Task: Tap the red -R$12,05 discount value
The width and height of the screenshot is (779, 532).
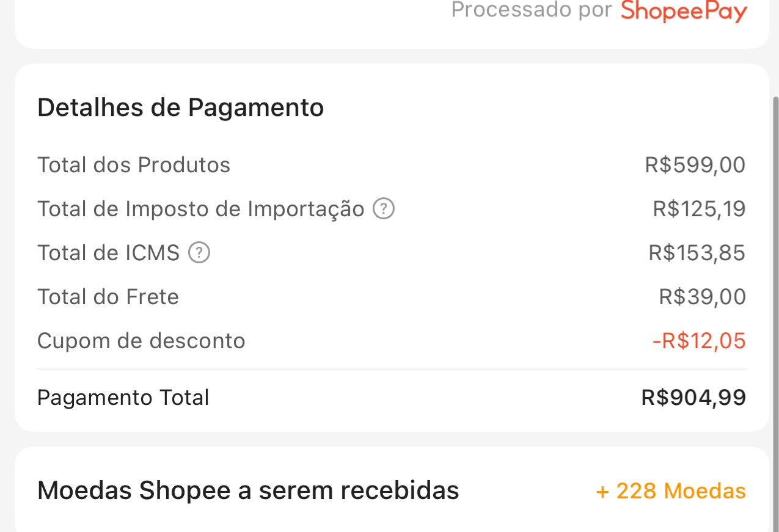Action: (699, 340)
